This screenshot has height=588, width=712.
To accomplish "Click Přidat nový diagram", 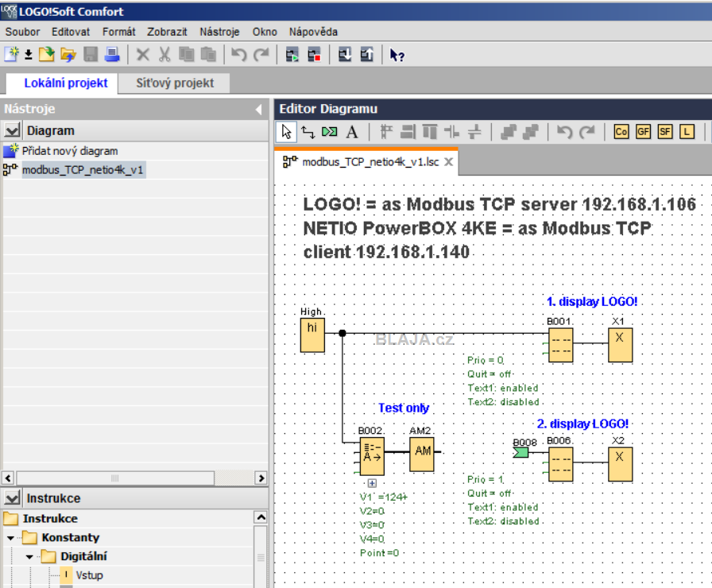I will 69,151.
